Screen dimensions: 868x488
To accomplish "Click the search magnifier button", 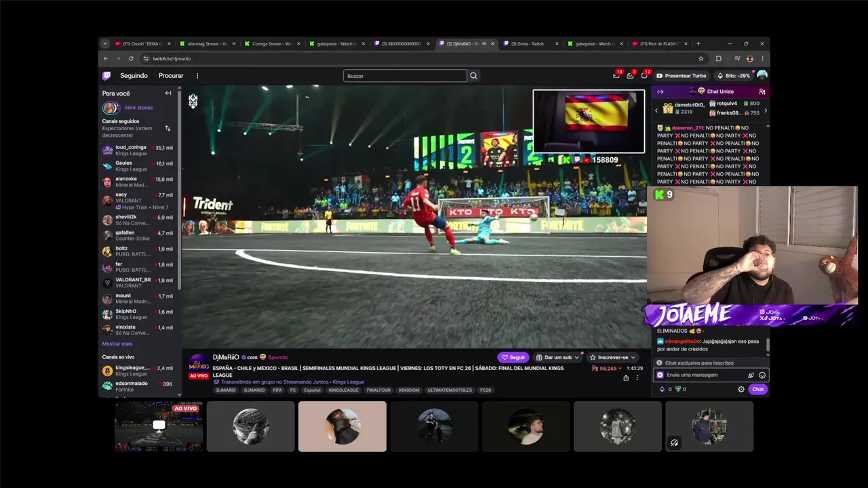I will click(473, 76).
